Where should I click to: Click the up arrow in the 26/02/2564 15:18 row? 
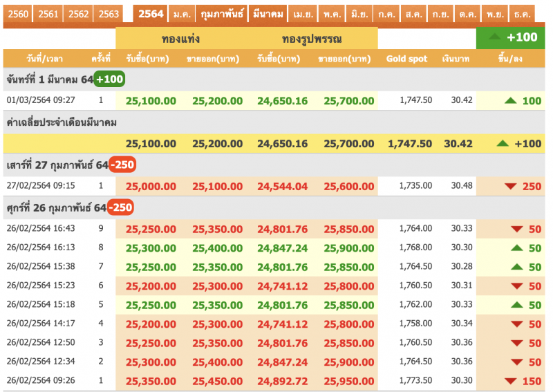[516, 305]
